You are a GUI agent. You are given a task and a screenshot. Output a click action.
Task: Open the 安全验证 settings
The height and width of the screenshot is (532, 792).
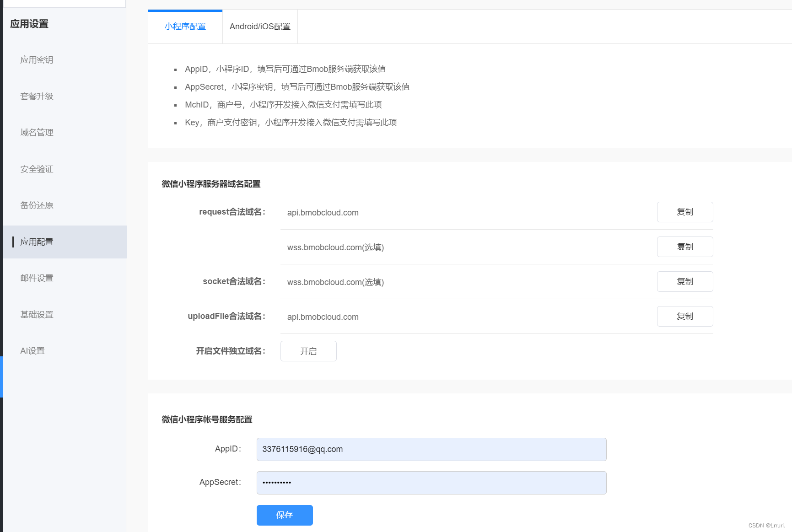coord(36,169)
